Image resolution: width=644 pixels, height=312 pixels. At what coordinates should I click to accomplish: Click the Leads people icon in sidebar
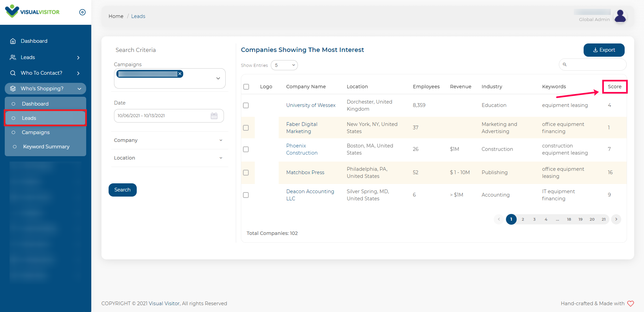pos(13,57)
